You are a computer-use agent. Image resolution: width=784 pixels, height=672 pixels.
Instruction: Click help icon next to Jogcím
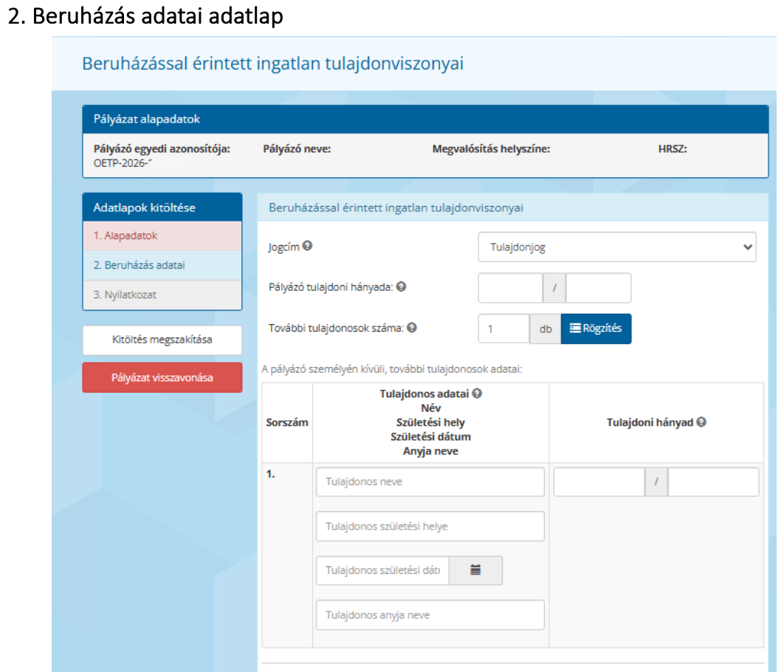click(x=307, y=246)
